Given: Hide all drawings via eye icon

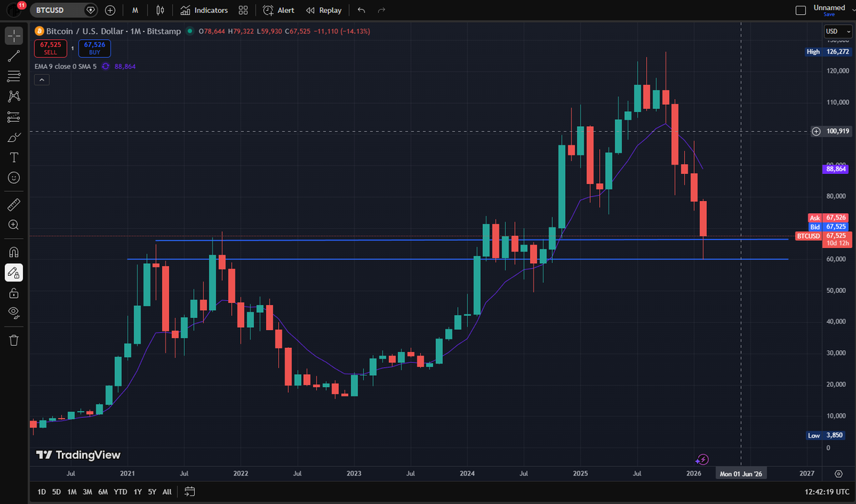Looking at the screenshot, I should tap(14, 312).
